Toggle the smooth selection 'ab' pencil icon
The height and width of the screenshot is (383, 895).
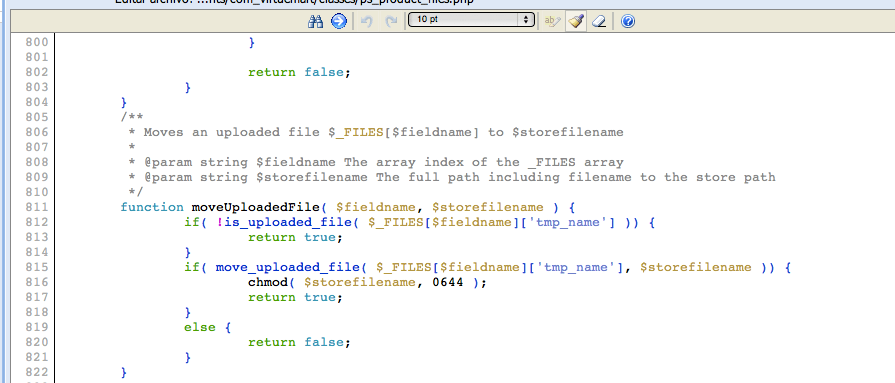(553, 22)
